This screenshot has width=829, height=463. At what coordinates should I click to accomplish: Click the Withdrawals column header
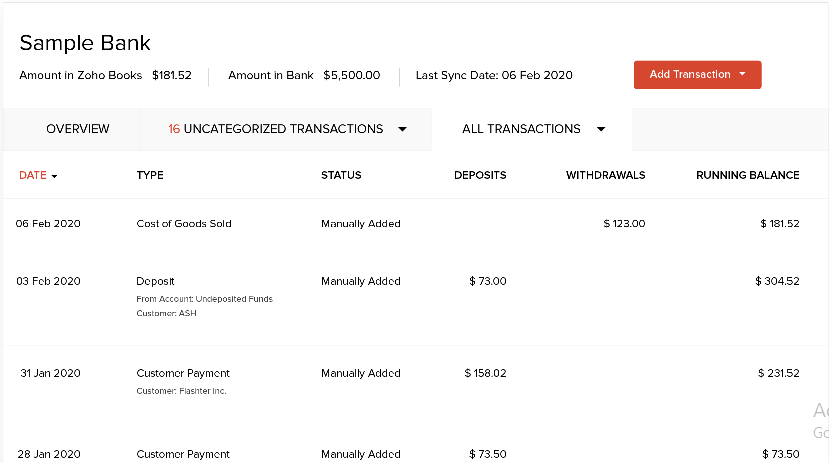(x=605, y=175)
